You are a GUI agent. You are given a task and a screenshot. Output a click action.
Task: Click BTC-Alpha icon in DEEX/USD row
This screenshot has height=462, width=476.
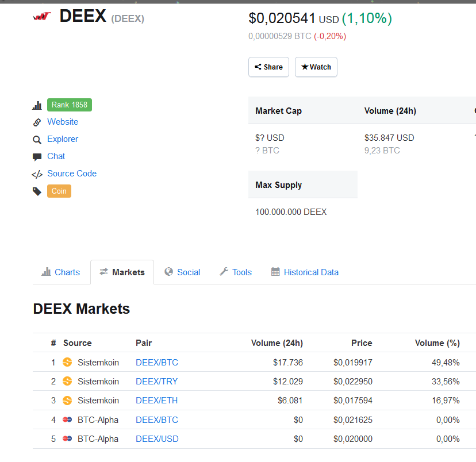coord(67,438)
